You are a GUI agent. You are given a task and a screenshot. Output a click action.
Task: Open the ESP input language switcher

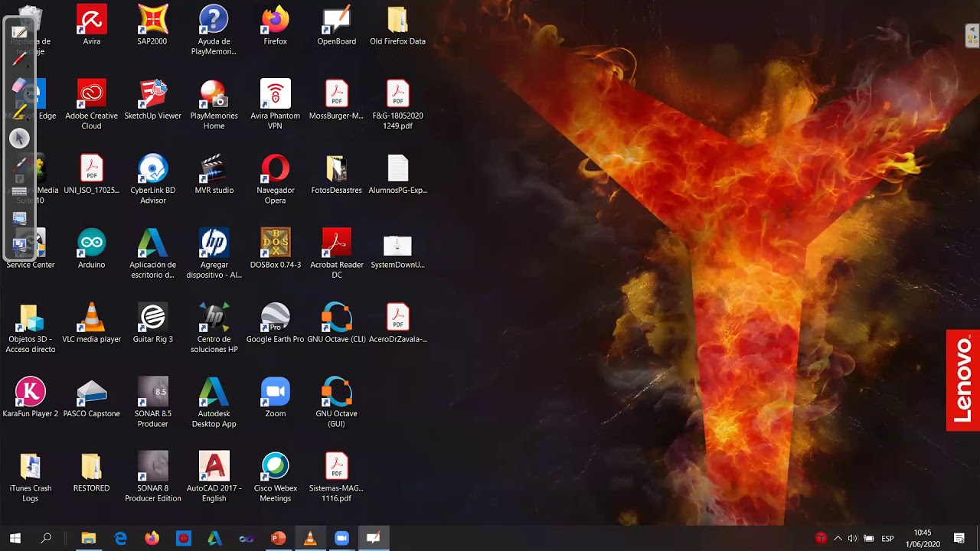coord(887,539)
